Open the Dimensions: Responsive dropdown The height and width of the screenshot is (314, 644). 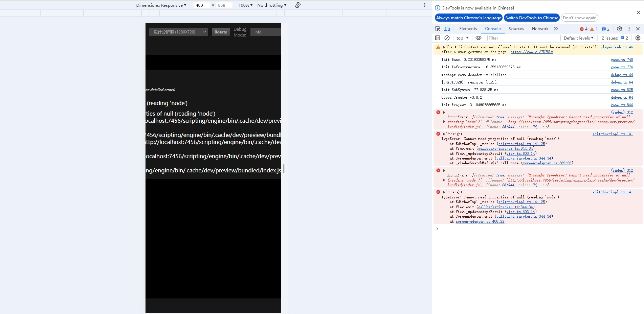161,5
